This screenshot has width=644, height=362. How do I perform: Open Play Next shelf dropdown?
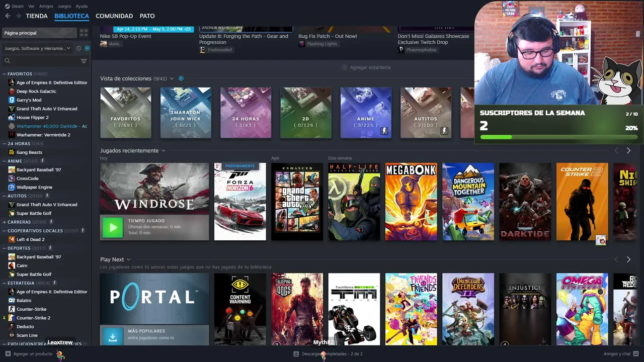pyautogui.click(x=128, y=259)
